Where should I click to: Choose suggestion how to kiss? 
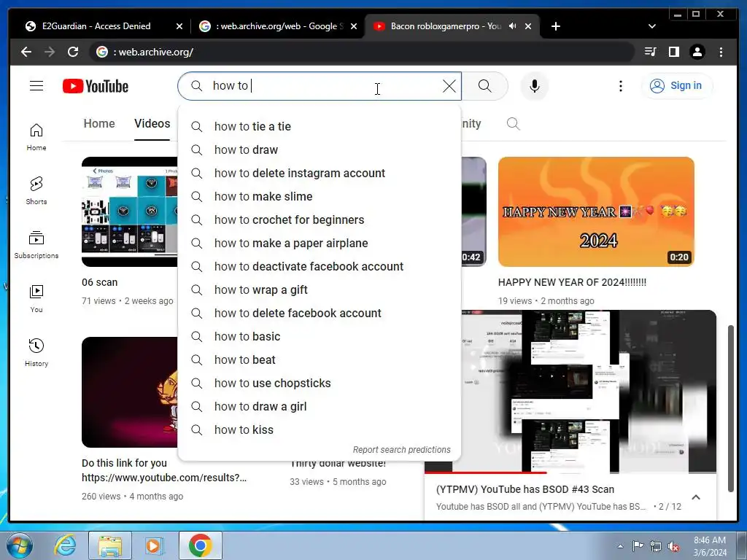coord(320,429)
